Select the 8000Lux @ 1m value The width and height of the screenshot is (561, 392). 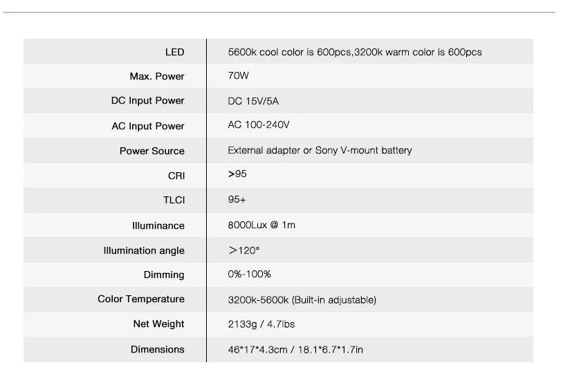pyautogui.click(x=261, y=225)
